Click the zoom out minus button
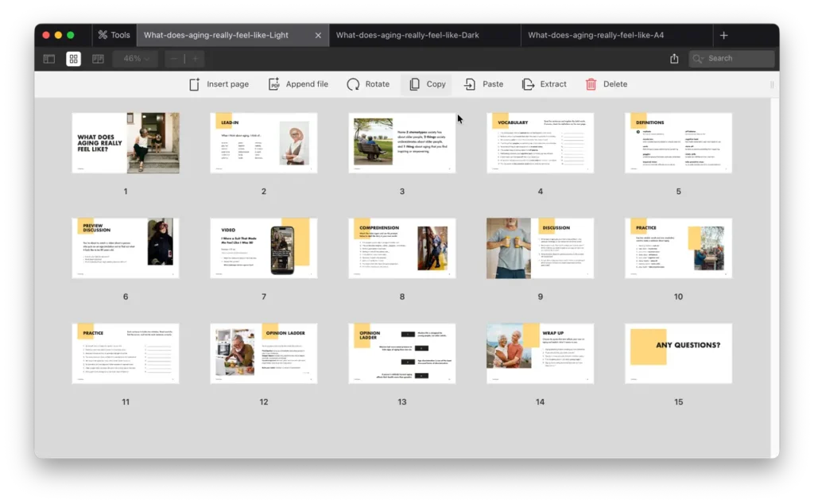This screenshot has width=814, height=504. coord(174,59)
